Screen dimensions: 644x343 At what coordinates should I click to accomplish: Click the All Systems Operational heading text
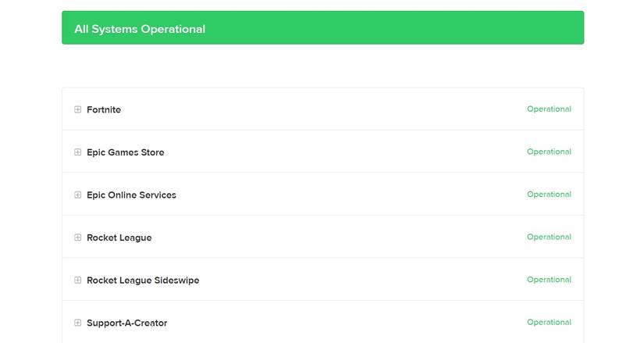tap(140, 29)
